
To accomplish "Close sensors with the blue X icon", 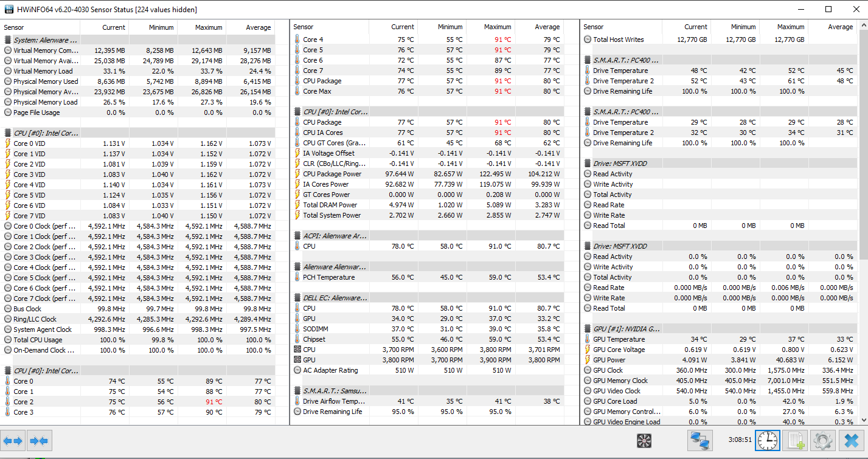I will [851, 441].
